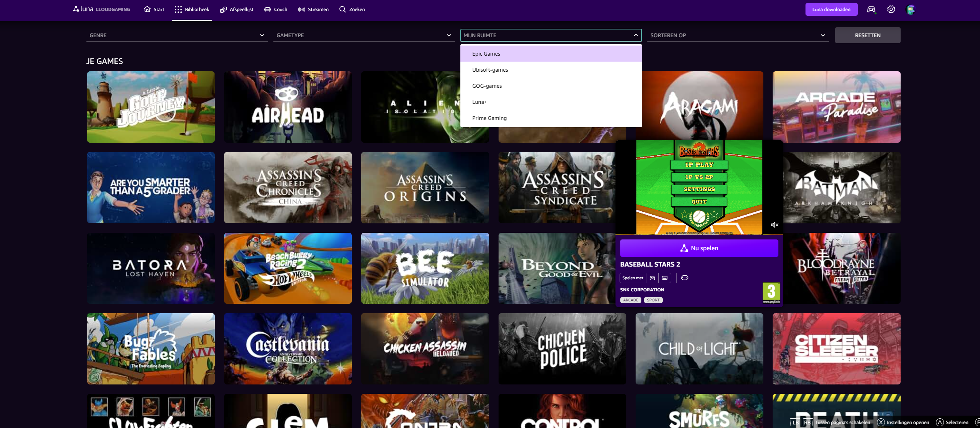Expand the Sorteren Op dropdown
This screenshot has width=980, height=428.
tap(738, 35)
